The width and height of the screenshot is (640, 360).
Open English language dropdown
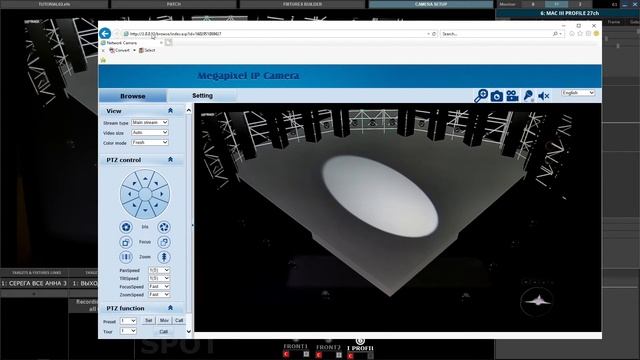(578, 93)
